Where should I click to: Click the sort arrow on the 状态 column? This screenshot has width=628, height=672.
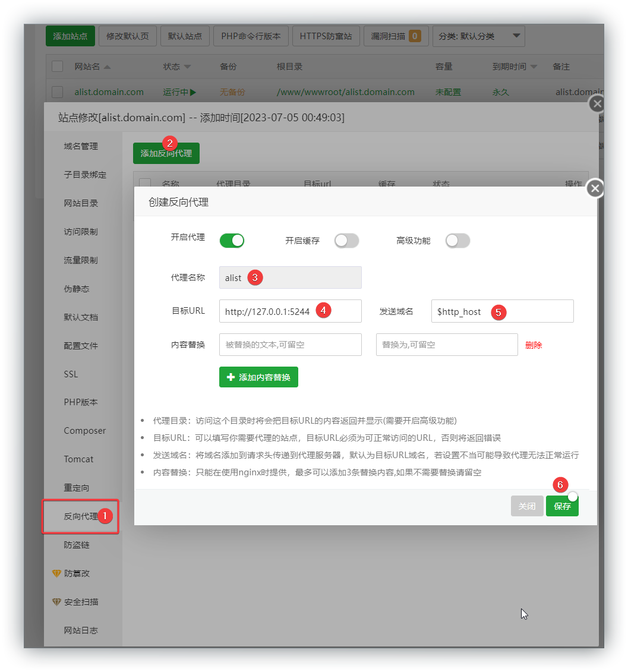188,67
